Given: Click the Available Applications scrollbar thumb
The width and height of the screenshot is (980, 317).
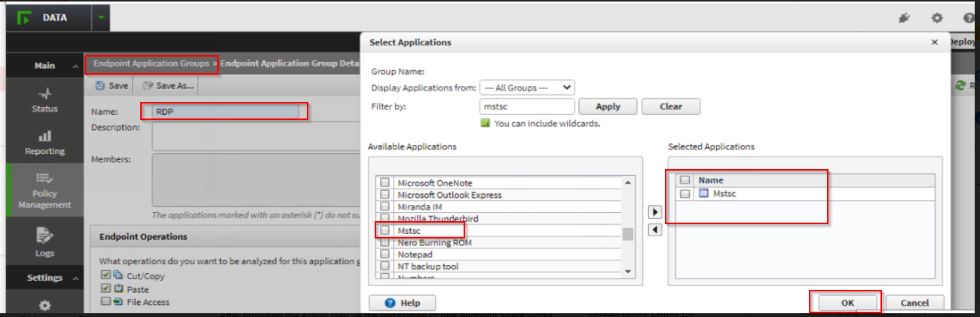Looking at the screenshot, I should [x=627, y=234].
